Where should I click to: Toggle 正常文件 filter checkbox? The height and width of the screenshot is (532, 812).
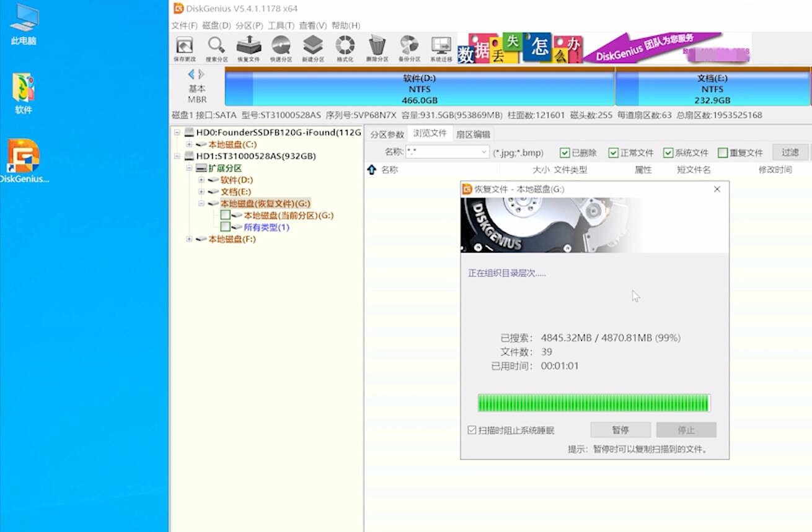(614, 152)
